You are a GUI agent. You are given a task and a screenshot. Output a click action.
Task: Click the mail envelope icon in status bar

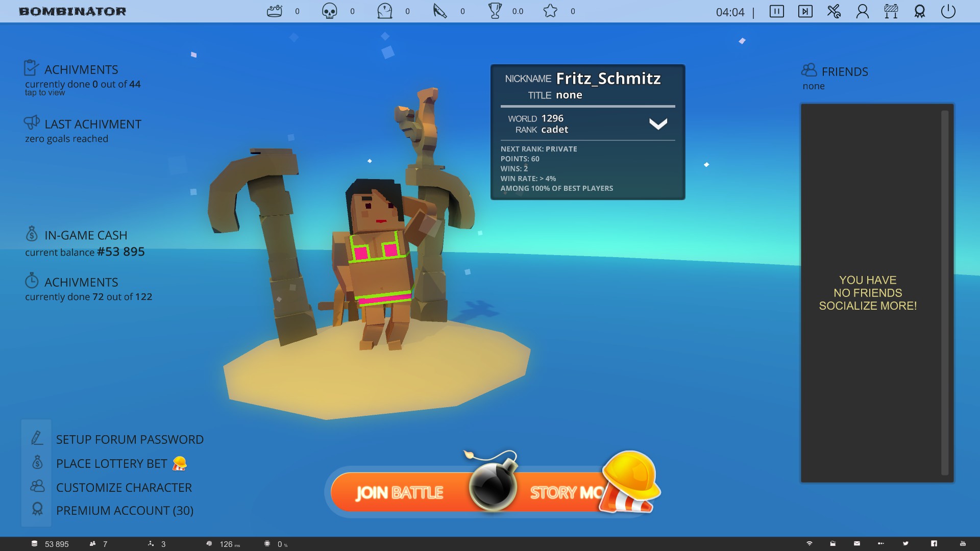tap(857, 543)
